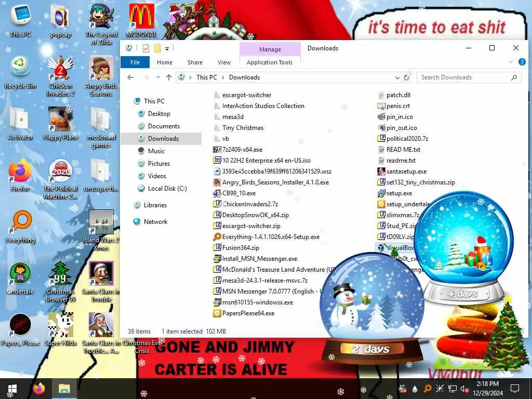Launch The Legend of Zilda shortcut
The image size is (532, 399).
(x=101, y=24)
